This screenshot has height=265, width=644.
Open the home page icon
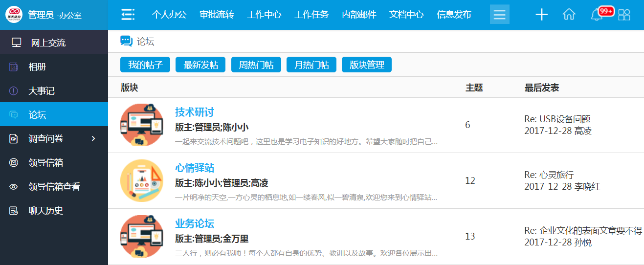point(569,15)
